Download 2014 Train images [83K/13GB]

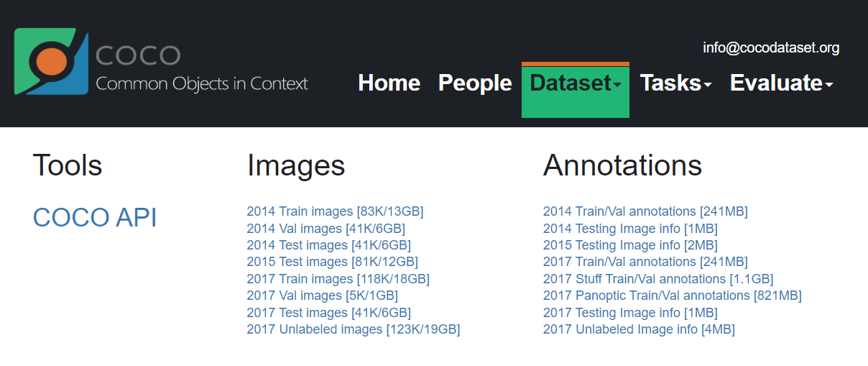(x=335, y=211)
